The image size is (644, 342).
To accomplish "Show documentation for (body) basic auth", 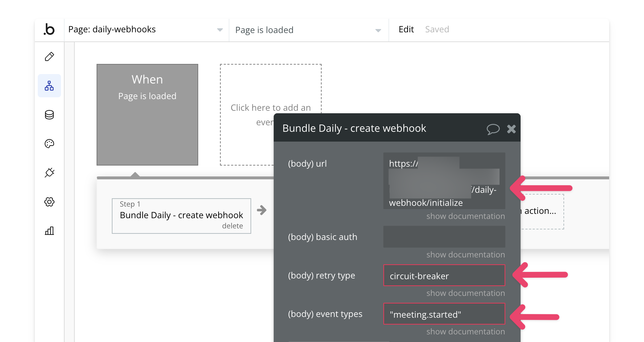I will coord(466,255).
